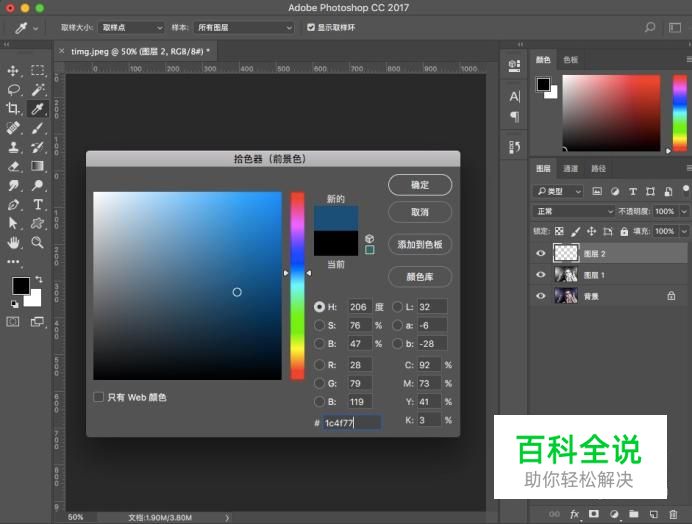The height and width of the screenshot is (524, 692).
Task: Select the R red radio button
Action: coord(319,365)
